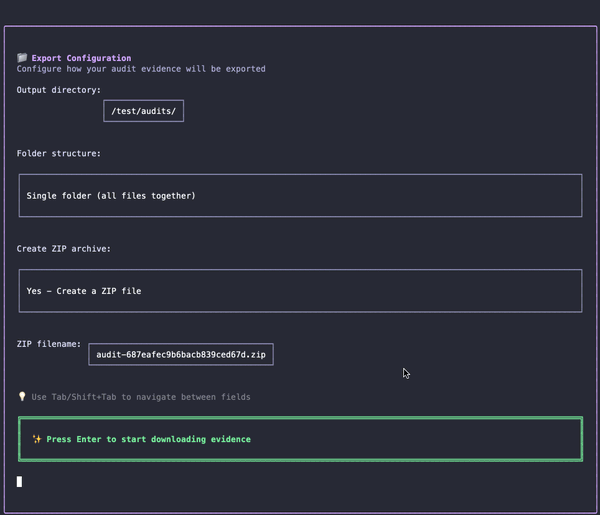Open the Create ZIP archive selection box
This screenshot has height=515, width=600.
pos(300,291)
